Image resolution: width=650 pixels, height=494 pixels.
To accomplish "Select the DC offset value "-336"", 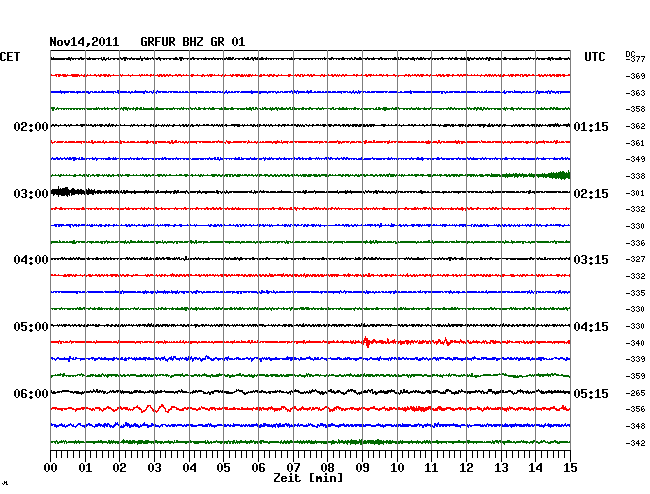I will click(x=635, y=243).
